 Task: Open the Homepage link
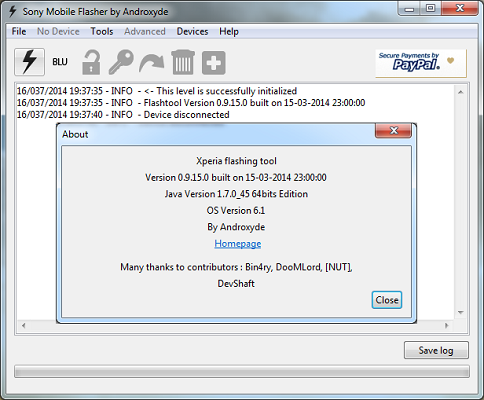tap(238, 244)
